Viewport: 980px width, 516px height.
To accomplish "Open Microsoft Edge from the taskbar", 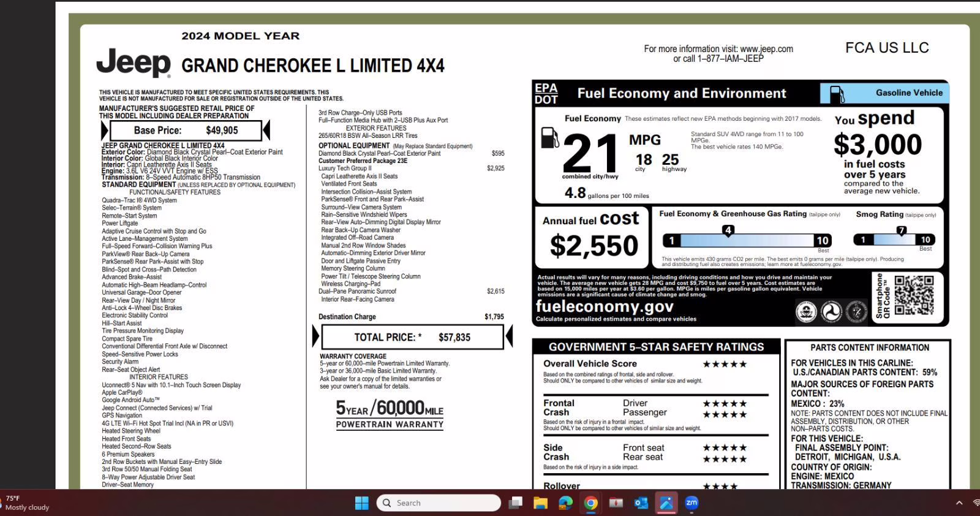I will 565,503.
